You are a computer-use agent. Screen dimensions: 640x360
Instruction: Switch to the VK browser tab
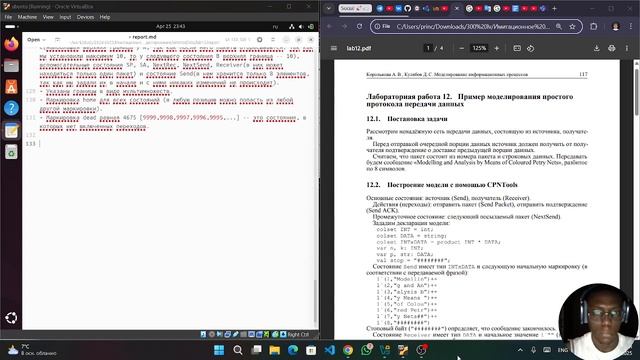pyautogui.click(x=398, y=8)
